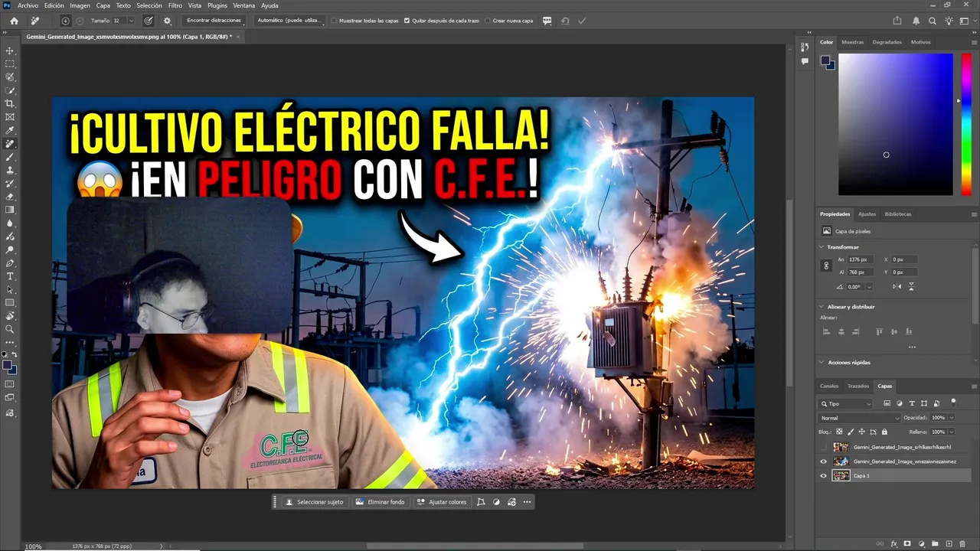Add a layer mask from Layers panel
Image resolution: width=980 pixels, height=551 pixels.
click(x=908, y=544)
